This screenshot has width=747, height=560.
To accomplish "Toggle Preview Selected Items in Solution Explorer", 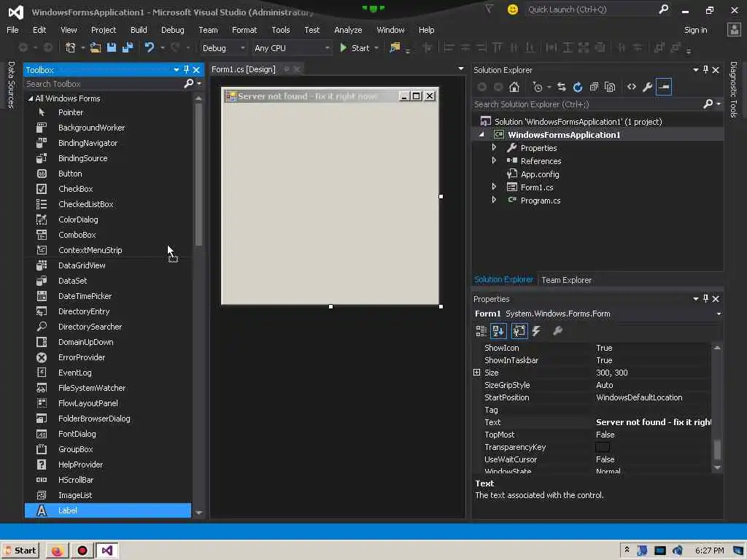I will point(664,87).
